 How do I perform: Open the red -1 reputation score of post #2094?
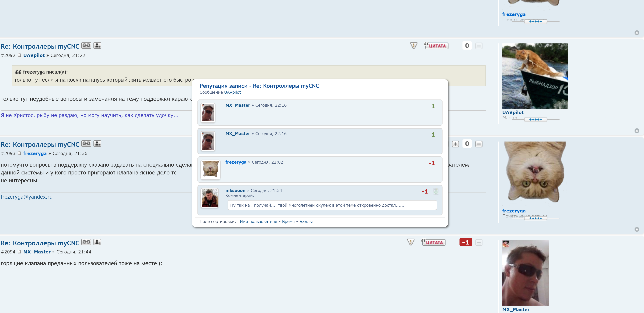pyautogui.click(x=465, y=242)
